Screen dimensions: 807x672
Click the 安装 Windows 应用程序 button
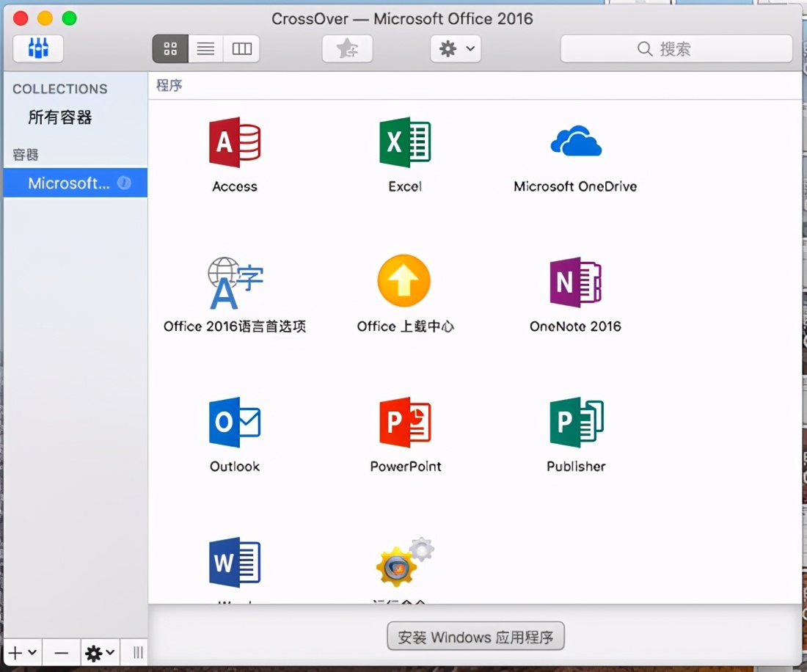[x=475, y=636]
